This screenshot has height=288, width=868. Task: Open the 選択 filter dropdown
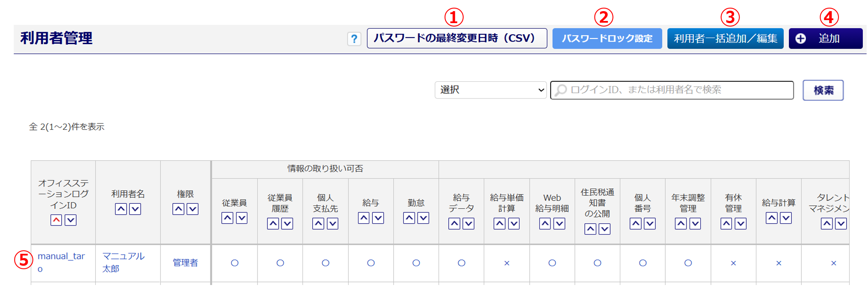(x=490, y=90)
